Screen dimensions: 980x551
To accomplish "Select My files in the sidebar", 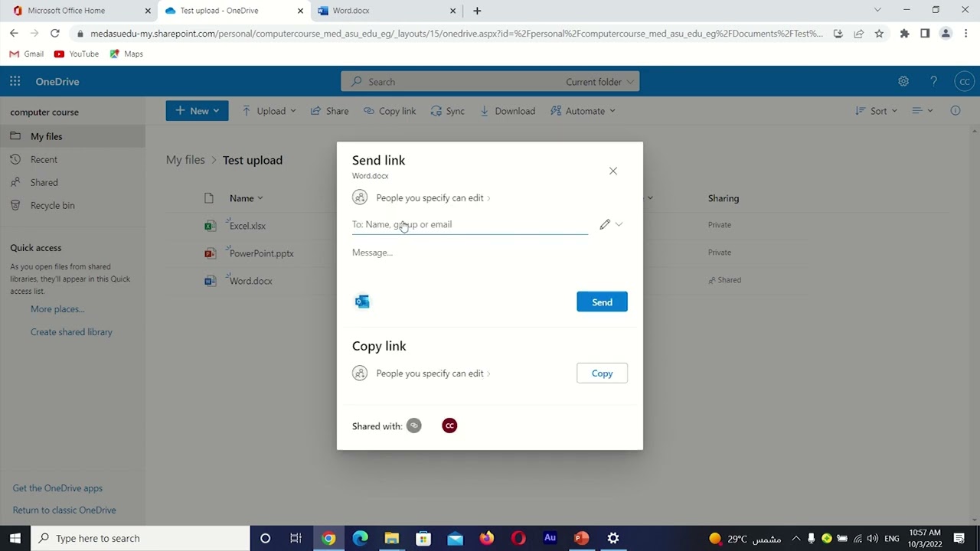I will pyautogui.click(x=72, y=136).
